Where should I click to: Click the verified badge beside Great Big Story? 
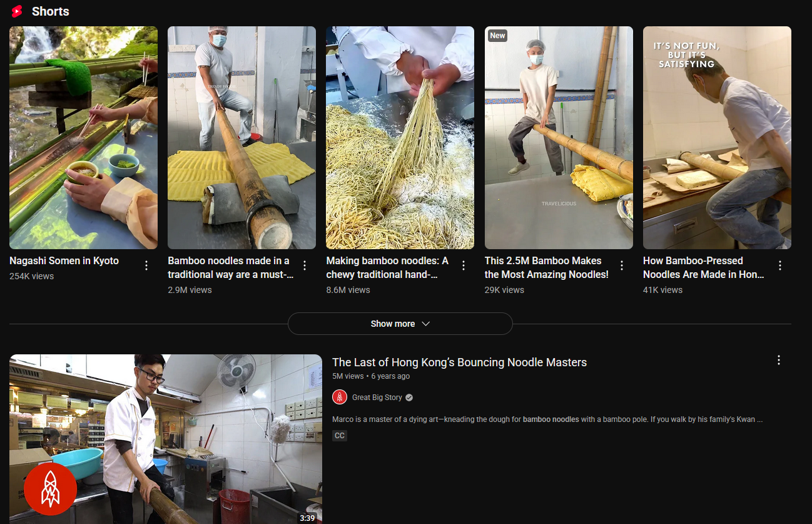click(x=409, y=398)
